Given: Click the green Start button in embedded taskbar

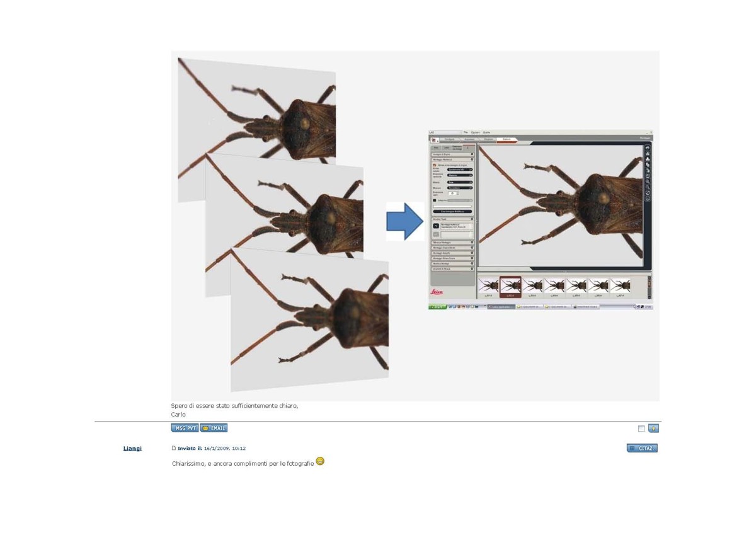Looking at the screenshot, I should tap(437, 307).
